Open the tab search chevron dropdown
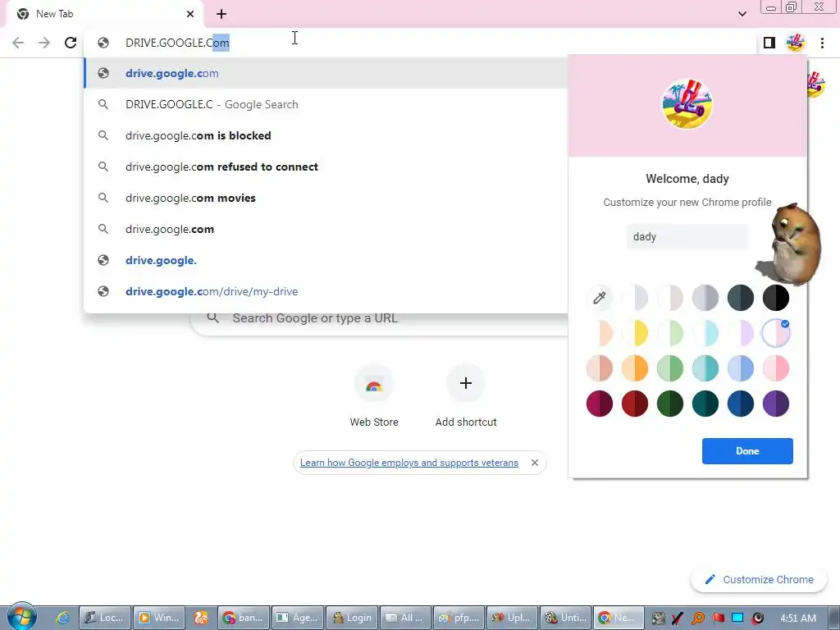Image resolution: width=840 pixels, height=630 pixels. pos(742,14)
